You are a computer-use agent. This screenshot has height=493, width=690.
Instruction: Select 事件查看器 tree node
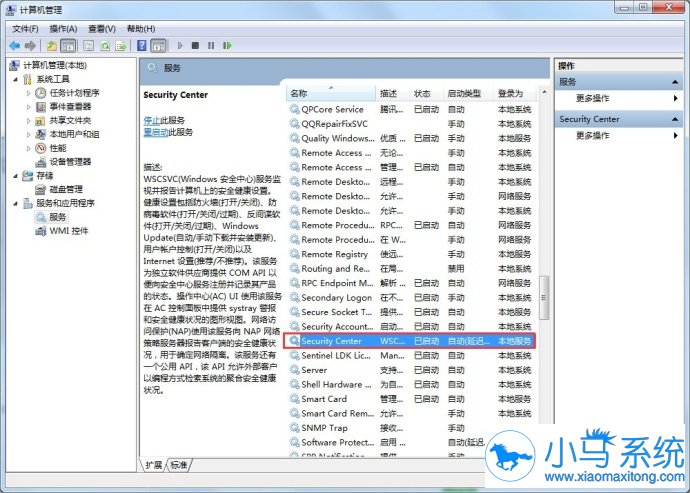(x=70, y=107)
